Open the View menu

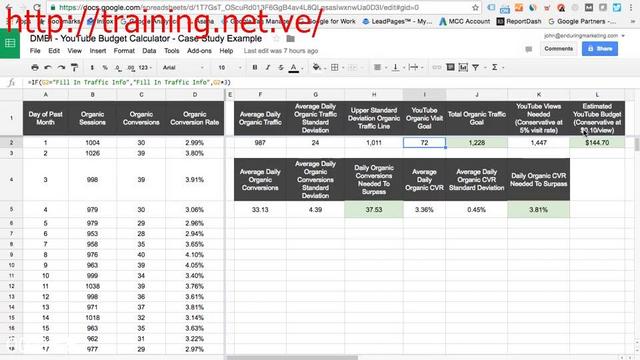(75, 51)
